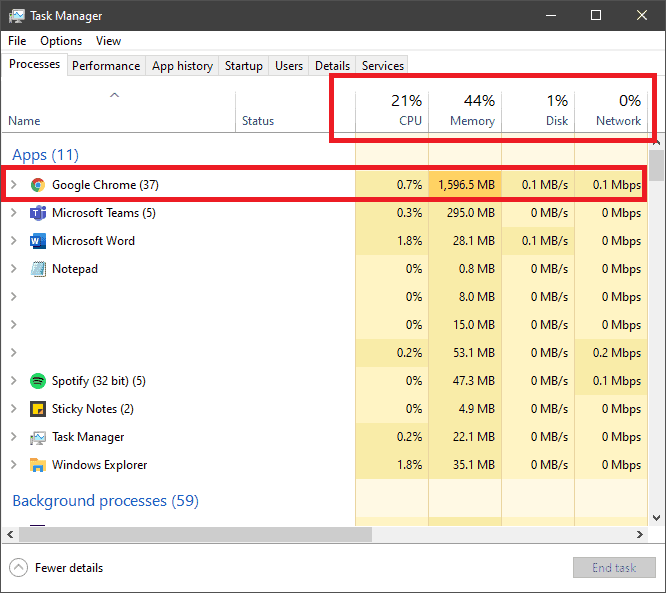The width and height of the screenshot is (666, 593).
Task: Click the Windows Explorer folder icon
Action: (38, 465)
